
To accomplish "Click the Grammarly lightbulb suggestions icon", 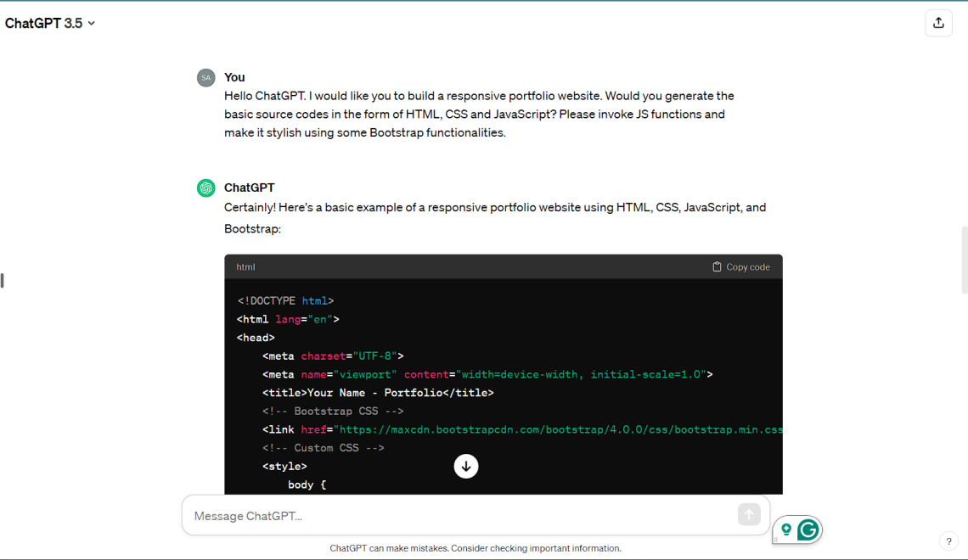I will coord(786,529).
